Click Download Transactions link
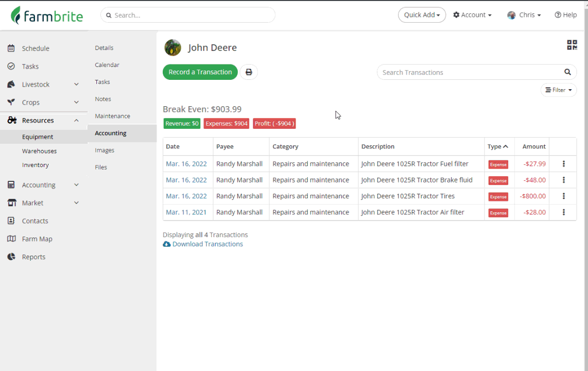588x371 pixels. (207, 244)
